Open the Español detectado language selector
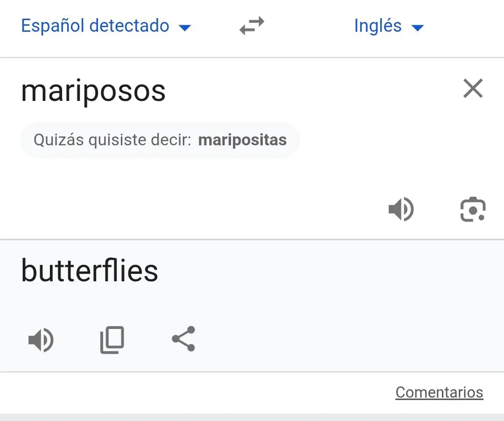 (95, 26)
